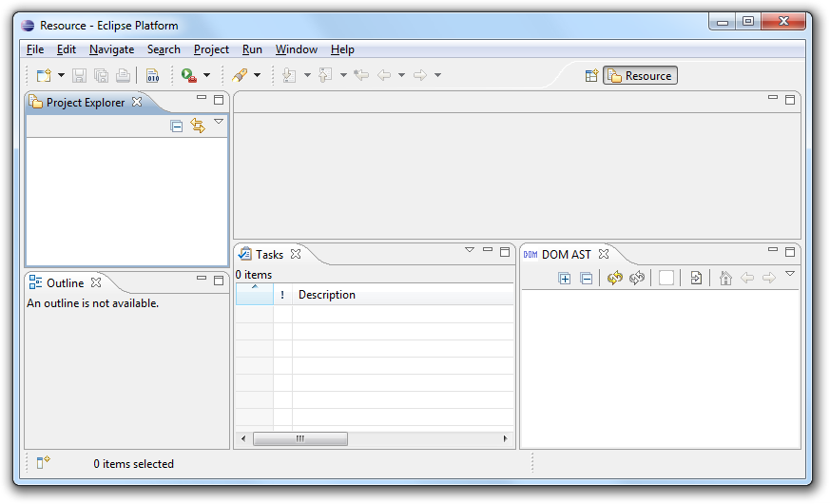
Task: Minimize the editor area
Action: [773, 97]
